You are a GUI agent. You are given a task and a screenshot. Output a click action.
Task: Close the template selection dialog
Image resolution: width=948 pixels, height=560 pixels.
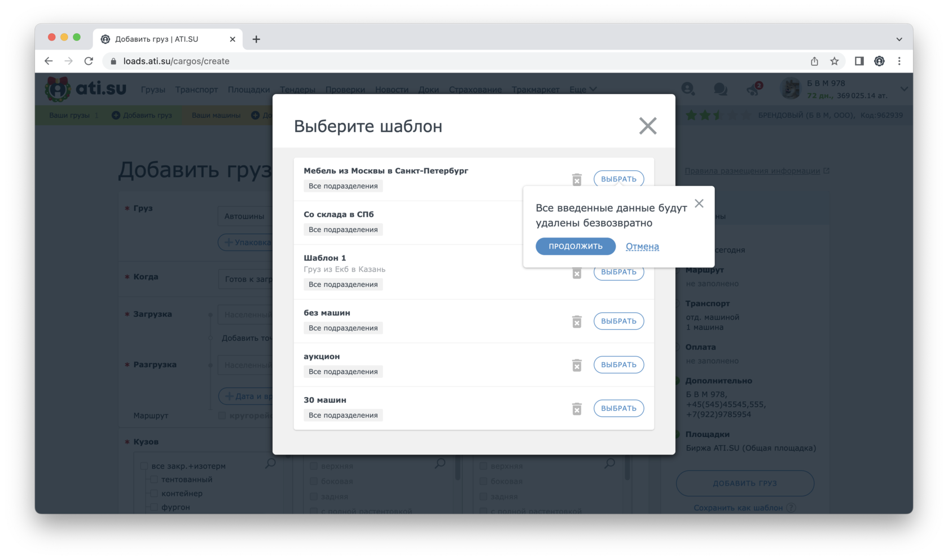tap(647, 126)
